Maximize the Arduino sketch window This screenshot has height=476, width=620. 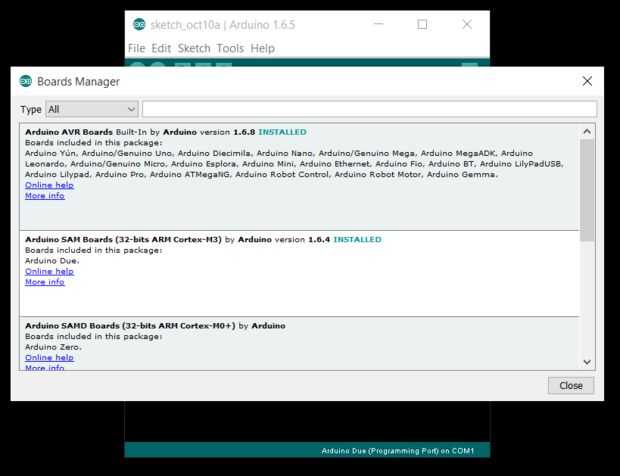point(422,24)
